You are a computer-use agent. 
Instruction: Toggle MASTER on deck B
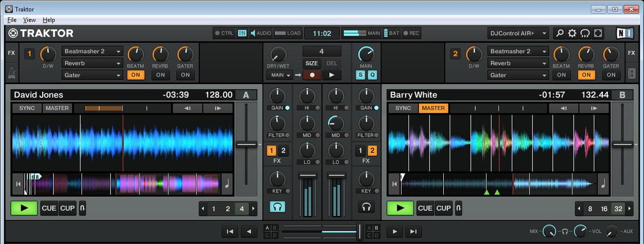tap(433, 108)
